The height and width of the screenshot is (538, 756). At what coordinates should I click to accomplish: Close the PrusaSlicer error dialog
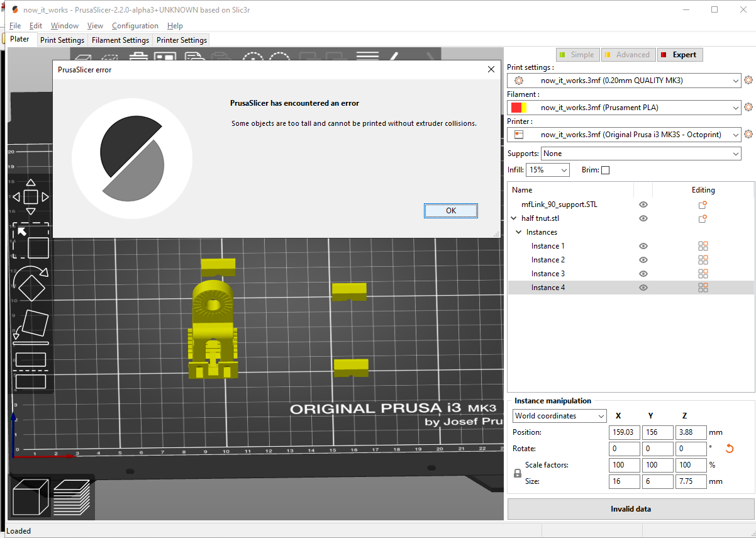point(491,70)
